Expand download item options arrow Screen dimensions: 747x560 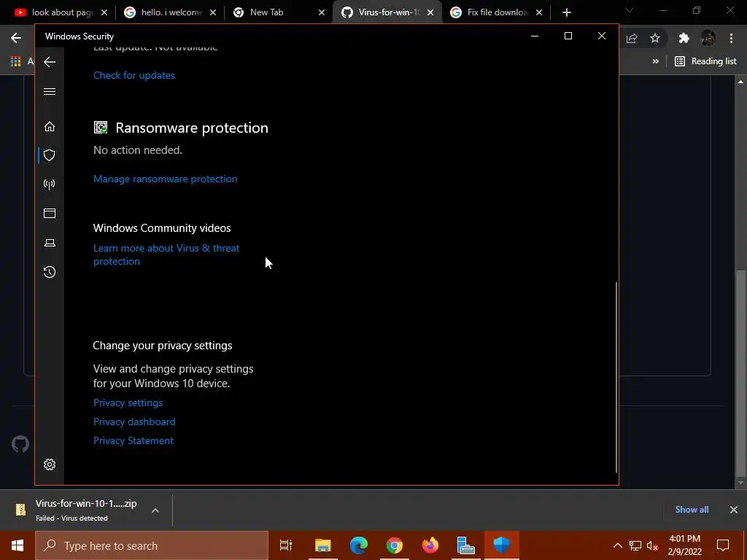pyautogui.click(x=155, y=510)
